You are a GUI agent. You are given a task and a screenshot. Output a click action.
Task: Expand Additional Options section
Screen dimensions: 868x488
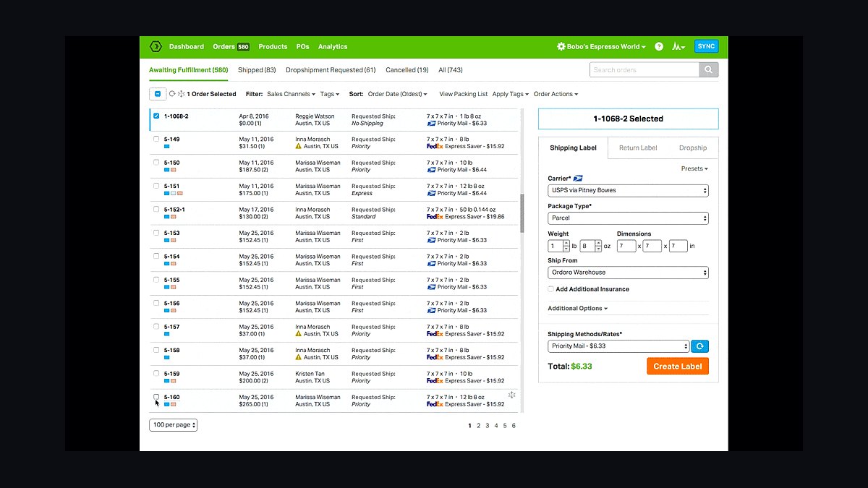(x=577, y=309)
